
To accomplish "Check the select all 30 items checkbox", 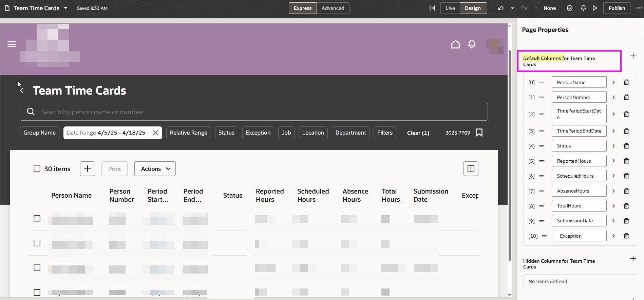I will (x=37, y=169).
